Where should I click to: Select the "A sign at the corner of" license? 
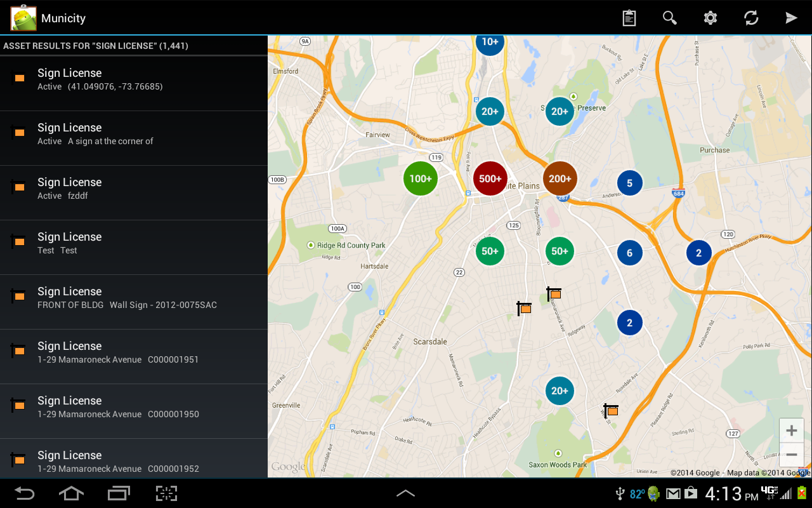134,138
